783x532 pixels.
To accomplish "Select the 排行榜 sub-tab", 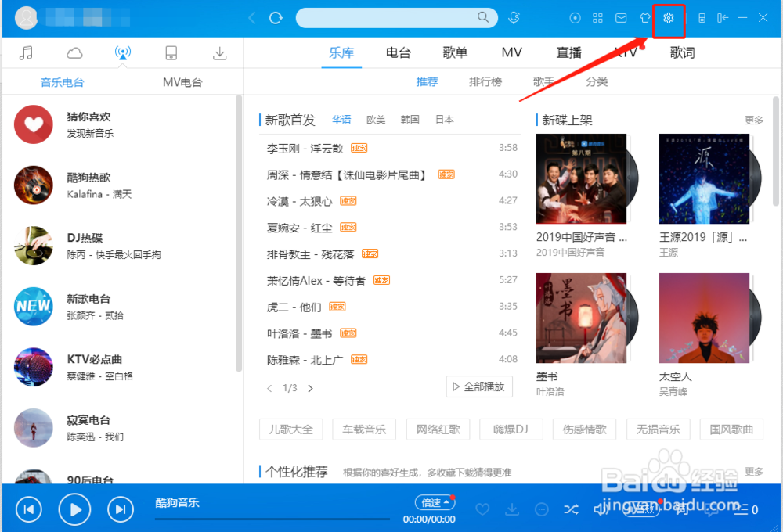I will click(x=485, y=82).
